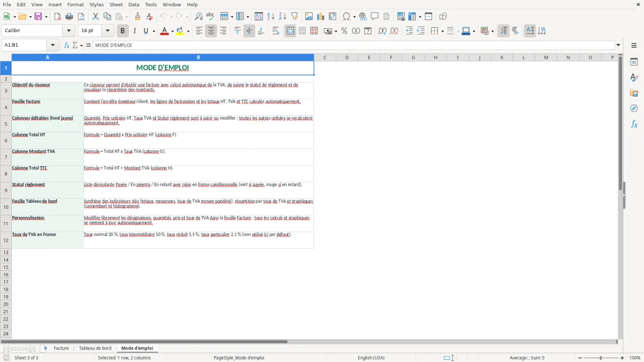The height and width of the screenshot is (362, 644).
Task: Add a decimal place
Action: click(382, 31)
